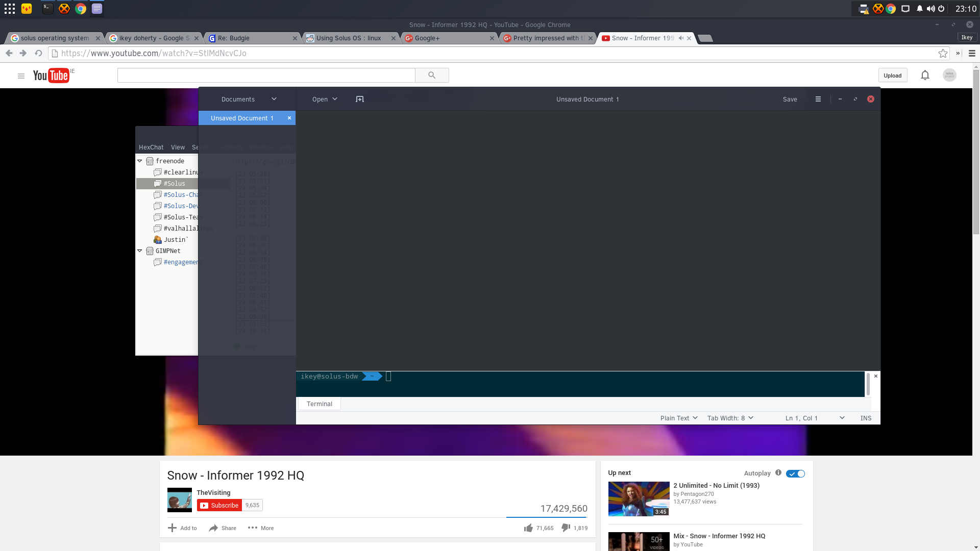Click the YouTube search input field
980x551 pixels.
[x=266, y=75]
